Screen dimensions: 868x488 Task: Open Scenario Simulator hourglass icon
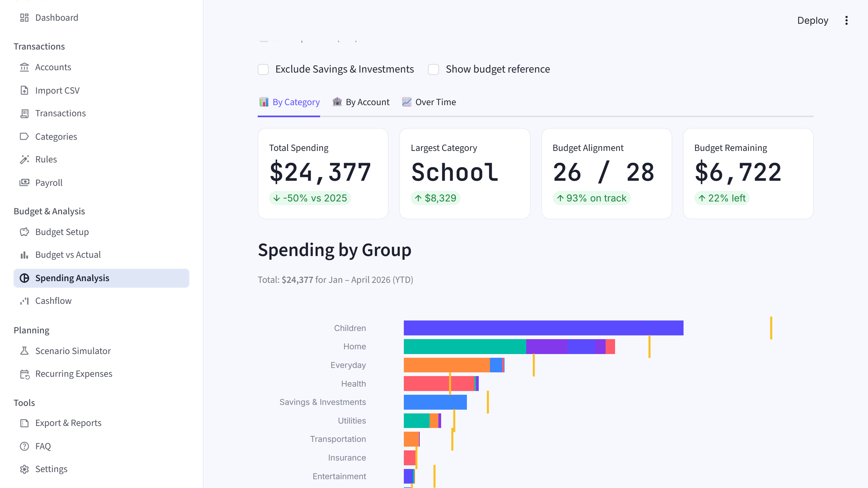pyautogui.click(x=24, y=351)
